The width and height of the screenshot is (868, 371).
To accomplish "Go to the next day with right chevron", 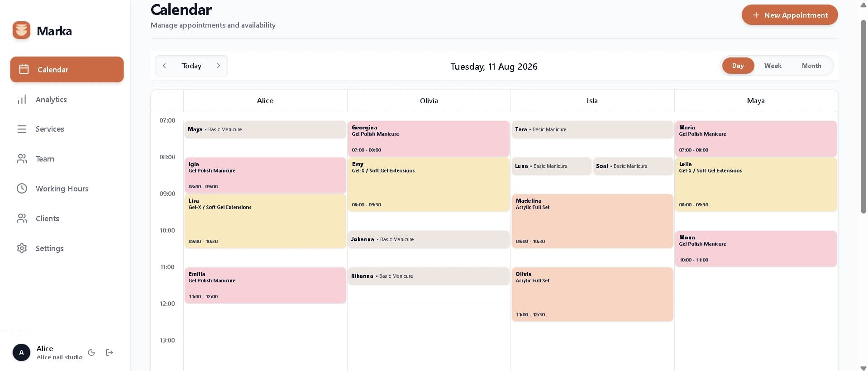I will click(x=219, y=66).
